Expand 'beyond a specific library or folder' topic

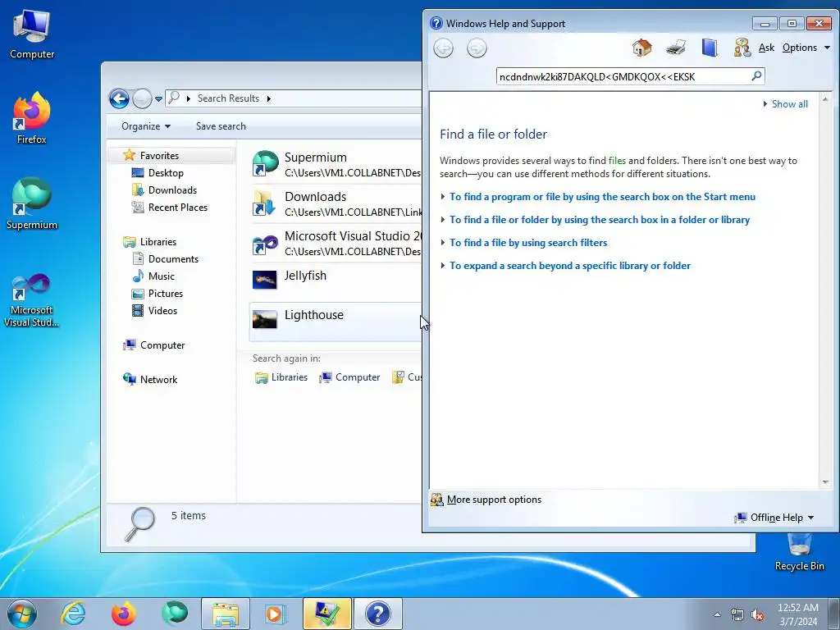click(x=570, y=266)
